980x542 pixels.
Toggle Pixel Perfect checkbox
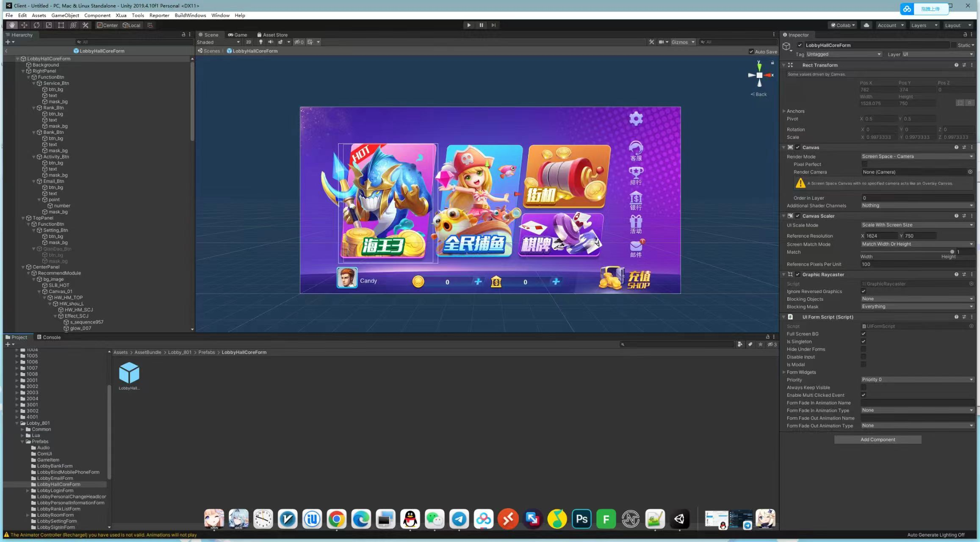pos(863,164)
